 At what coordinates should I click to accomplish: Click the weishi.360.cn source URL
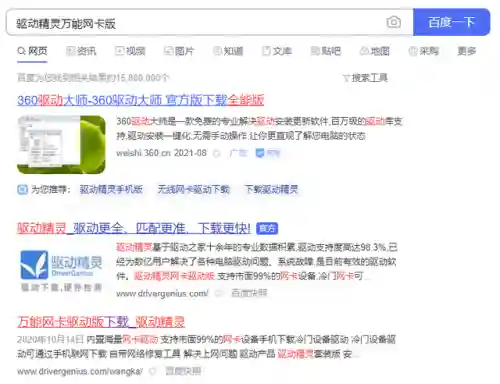click(x=143, y=153)
